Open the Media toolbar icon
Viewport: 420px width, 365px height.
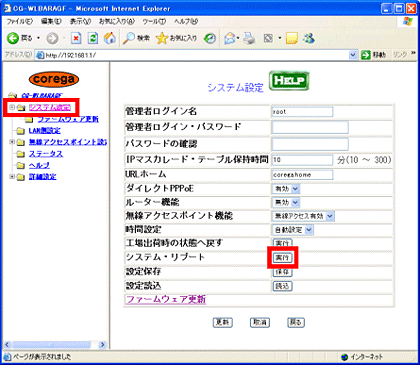(210, 39)
